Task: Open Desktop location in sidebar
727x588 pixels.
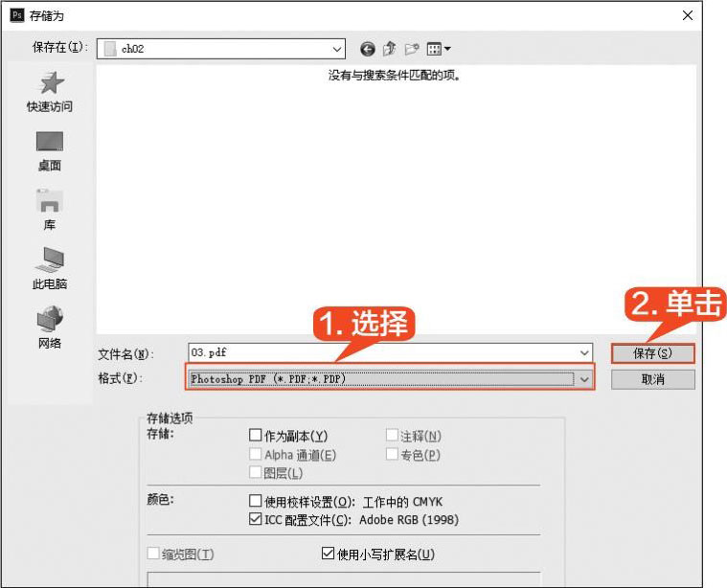Action: click(49, 143)
